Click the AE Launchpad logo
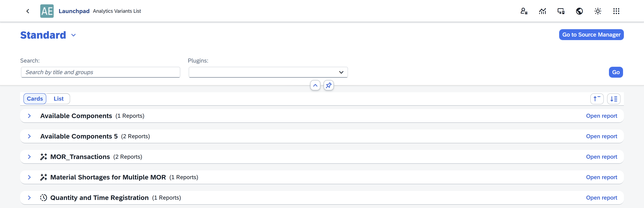This screenshot has height=208, width=644. [47, 11]
